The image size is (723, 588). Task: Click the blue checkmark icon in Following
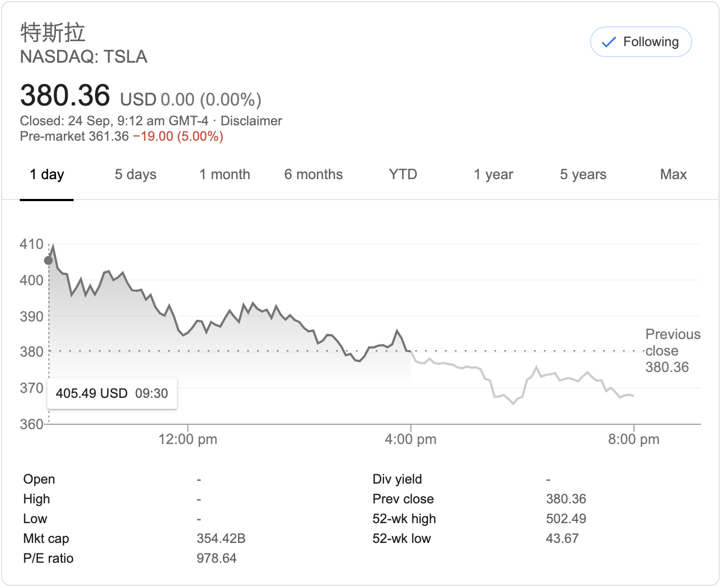(x=609, y=42)
